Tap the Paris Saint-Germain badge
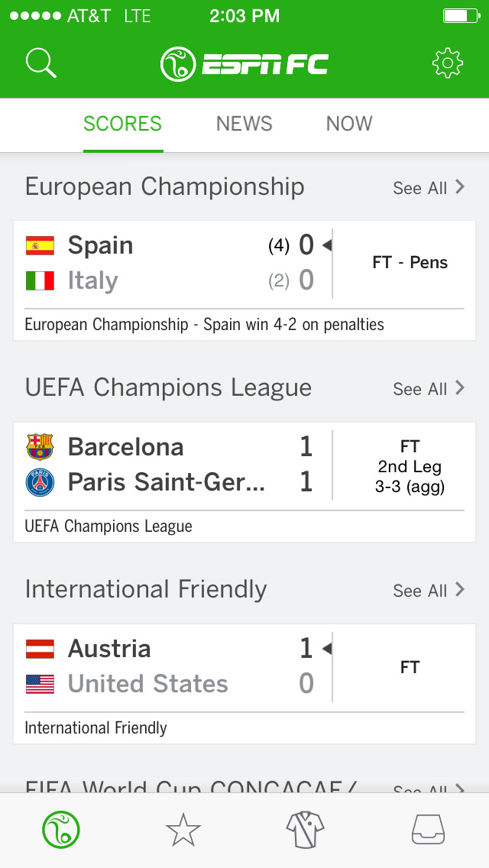The height and width of the screenshot is (868, 489). click(x=40, y=482)
